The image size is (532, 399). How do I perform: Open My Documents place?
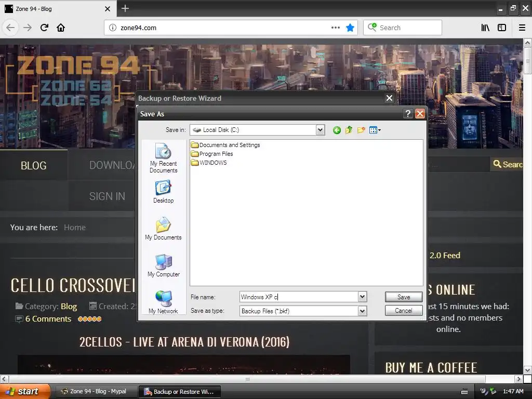[x=163, y=229]
